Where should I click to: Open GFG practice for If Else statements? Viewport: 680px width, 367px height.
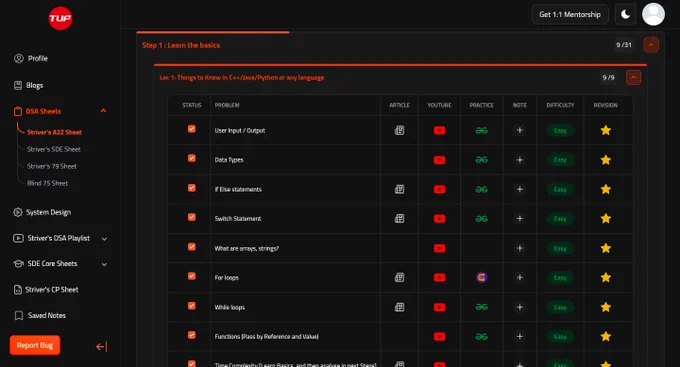[481, 189]
